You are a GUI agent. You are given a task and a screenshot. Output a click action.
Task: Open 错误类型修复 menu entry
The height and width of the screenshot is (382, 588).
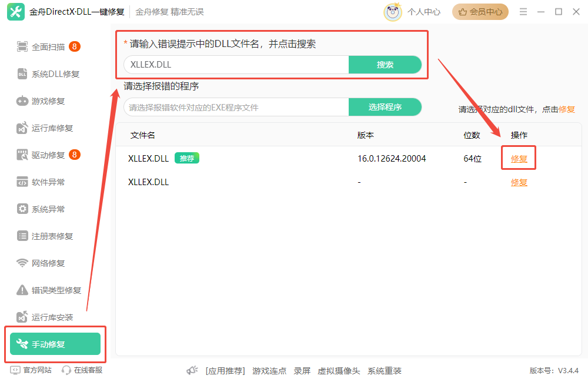[55, 290]
